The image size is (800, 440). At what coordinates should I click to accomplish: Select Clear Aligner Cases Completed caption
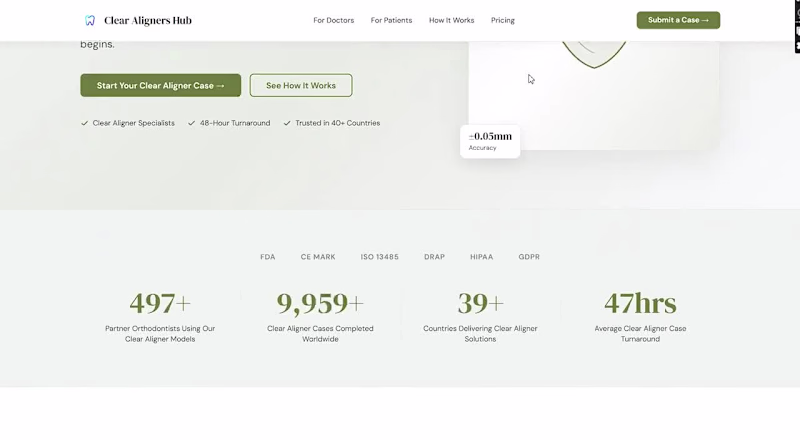coord(320,334)
